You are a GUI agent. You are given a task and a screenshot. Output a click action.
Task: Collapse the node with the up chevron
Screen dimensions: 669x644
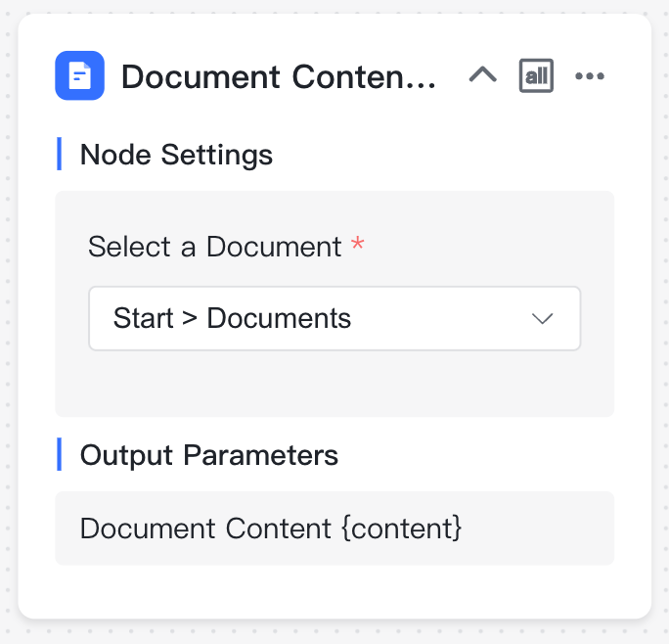point(482,75)
